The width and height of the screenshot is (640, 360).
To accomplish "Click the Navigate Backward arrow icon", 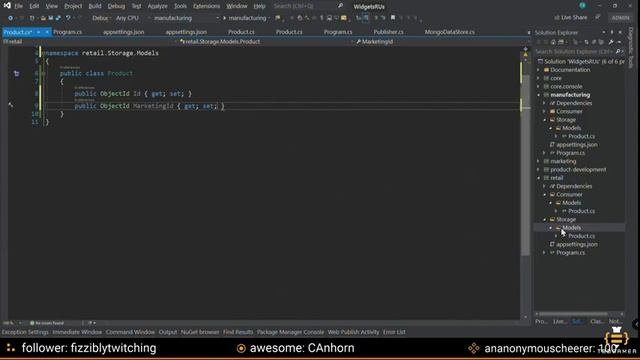I will (x=10, y=18).
